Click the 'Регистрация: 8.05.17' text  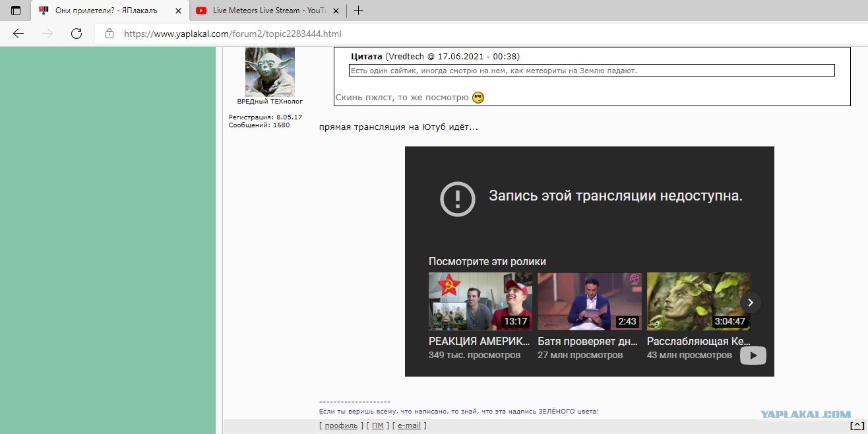pos(265,117)
